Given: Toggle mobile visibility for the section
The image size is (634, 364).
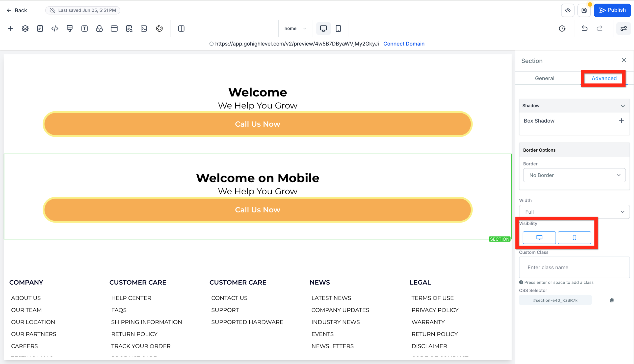Looking at the screenshot, I should point(575,237).
